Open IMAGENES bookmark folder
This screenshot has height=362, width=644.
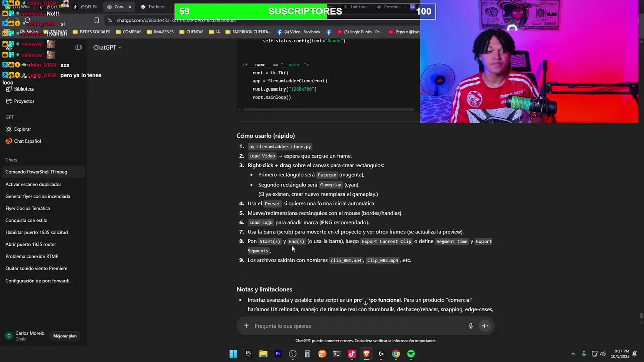click(160, 32)
